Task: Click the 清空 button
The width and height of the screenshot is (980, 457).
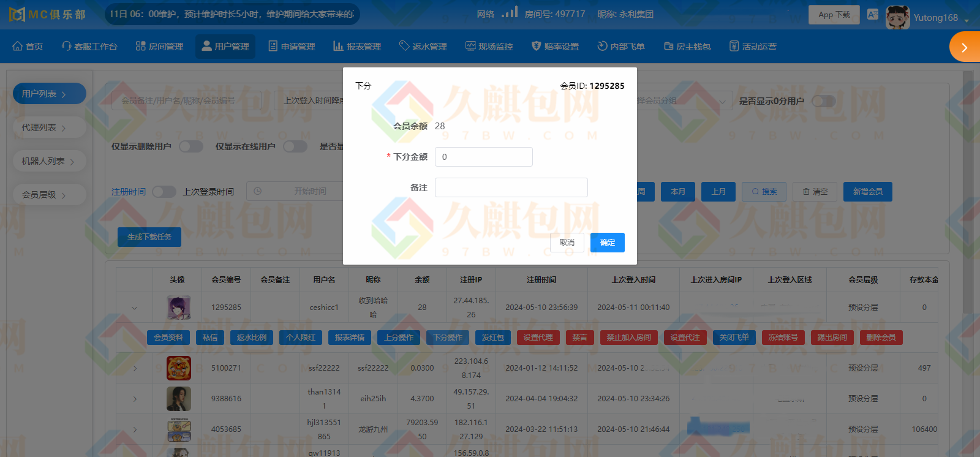Action: coord(815,192)
